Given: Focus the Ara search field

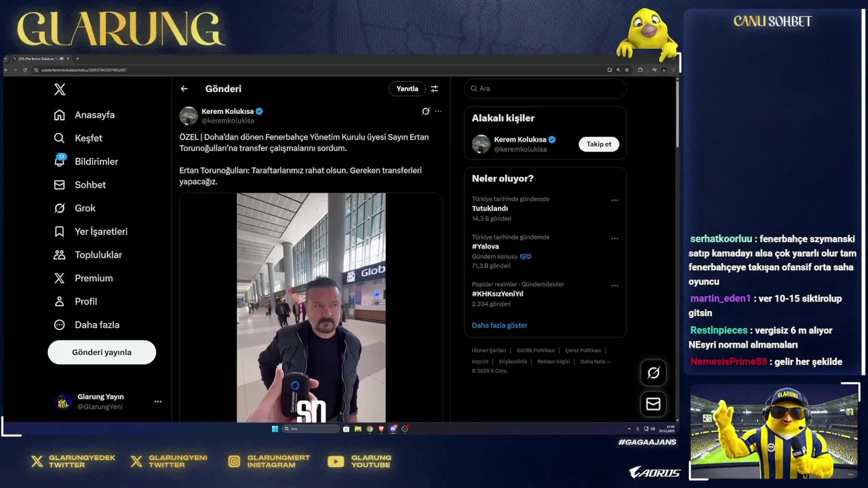Looking at the screenshot, I should pos(546,89).
